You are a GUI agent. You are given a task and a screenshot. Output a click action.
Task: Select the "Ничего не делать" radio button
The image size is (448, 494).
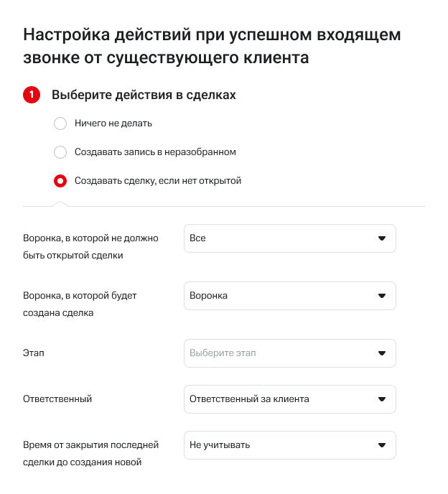click(x=60, y=124)
